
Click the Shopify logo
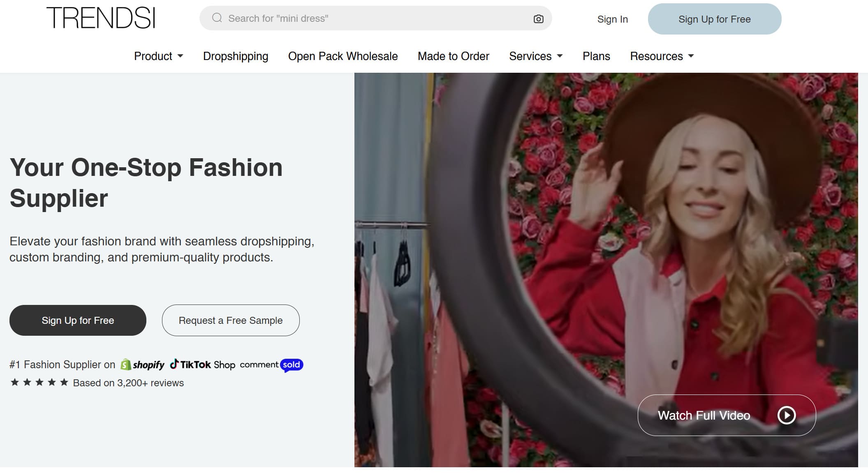(142, 365)
